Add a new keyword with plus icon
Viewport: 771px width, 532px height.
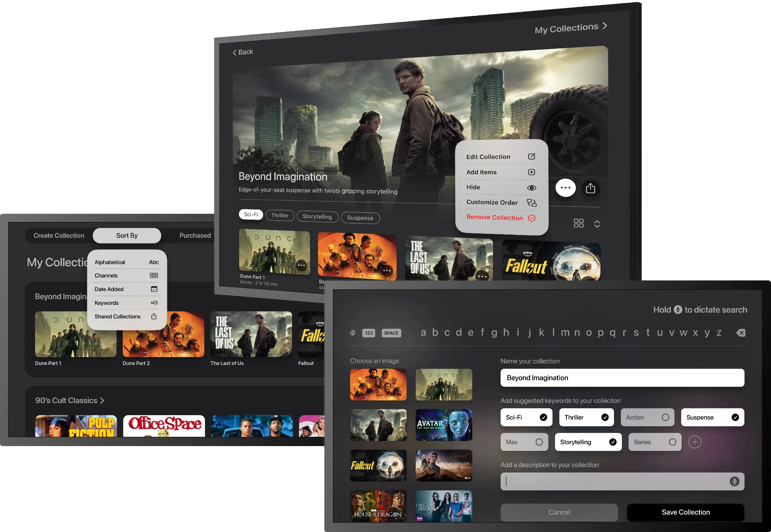[x=695, y=442]
